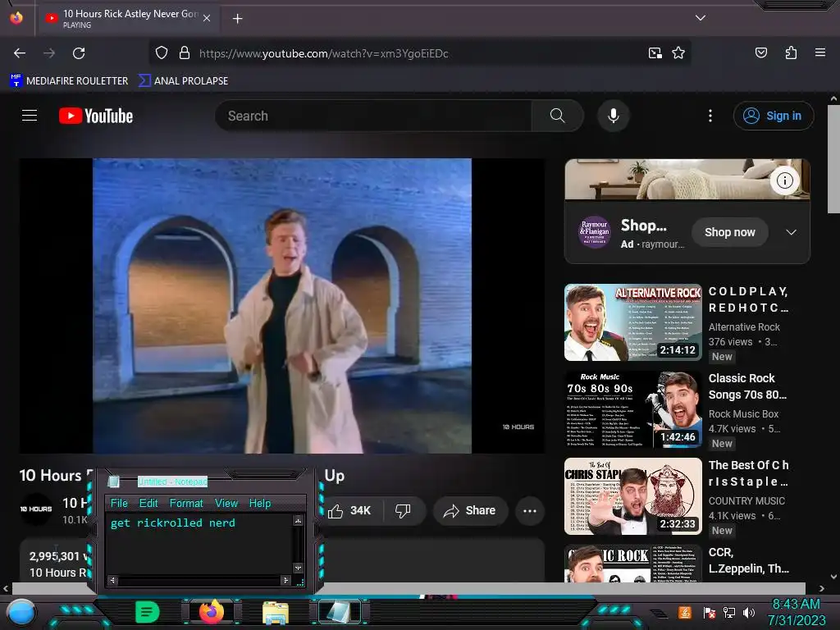Viewport: 840px width, 630px height.
Task: Open Classic Rock Songs 70s 80... title
Action: coord(747,386)
